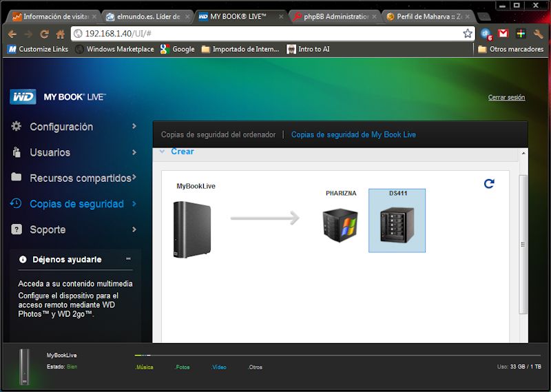
Task: Expand the Usuarios submenu arrow
Action: [x=134, y=152]
